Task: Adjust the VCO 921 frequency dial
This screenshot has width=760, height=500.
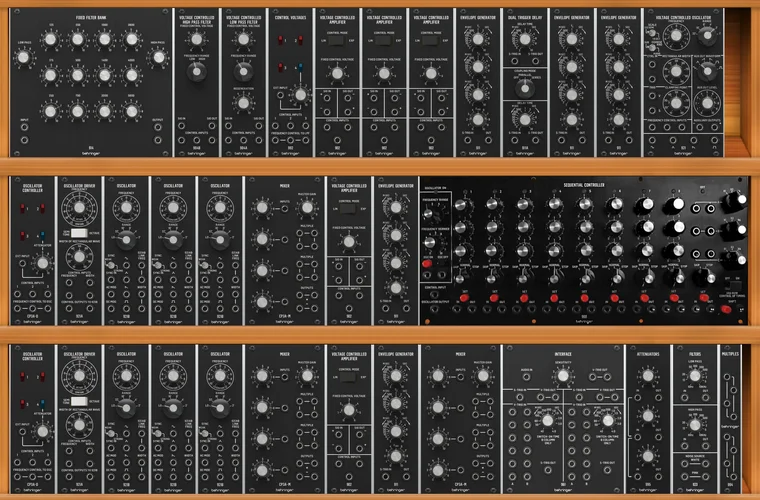Action: (676, 34)
